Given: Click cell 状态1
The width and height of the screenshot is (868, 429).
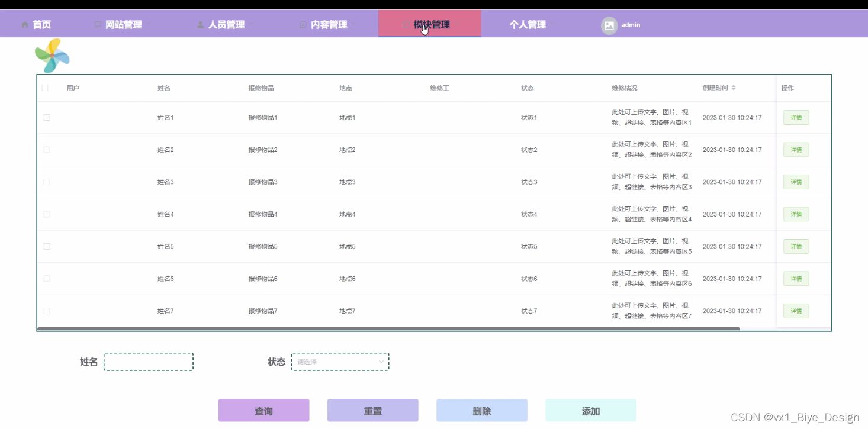Looking at the screenshot, I should (529, 118).
